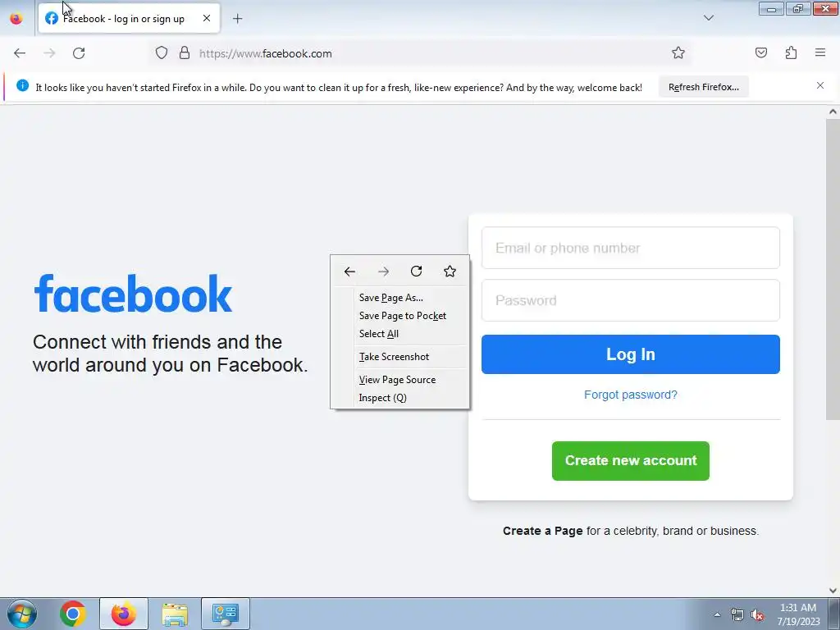This screenshot has width=840, height=630.
Task: Open Windows Explorer from the taskbar
Action: click(x=175, y=614)
